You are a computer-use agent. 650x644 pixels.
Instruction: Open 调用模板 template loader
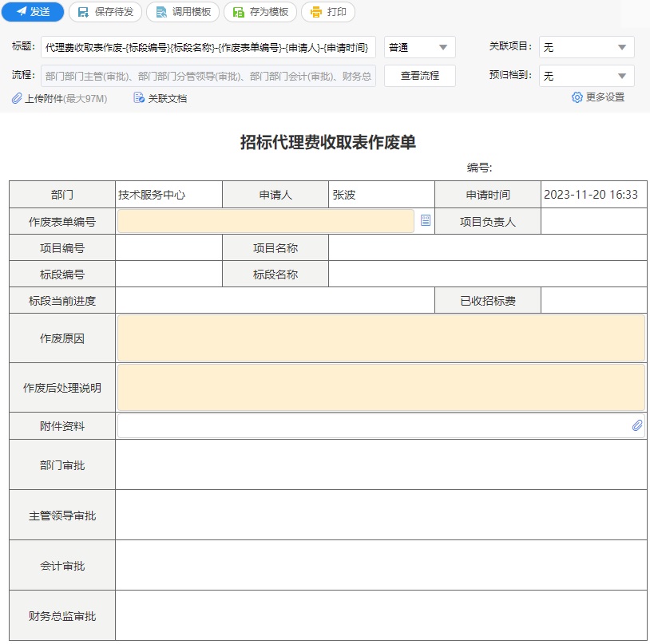coord(183,12)
